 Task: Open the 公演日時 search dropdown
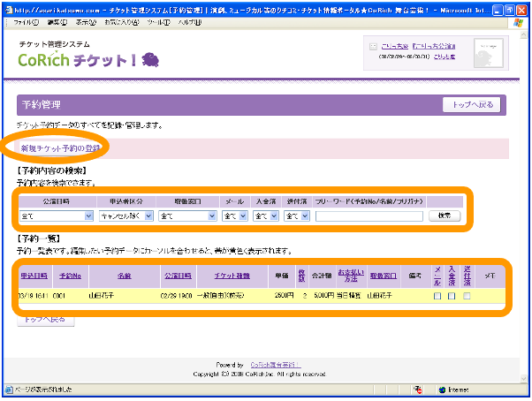pos(55,215)
